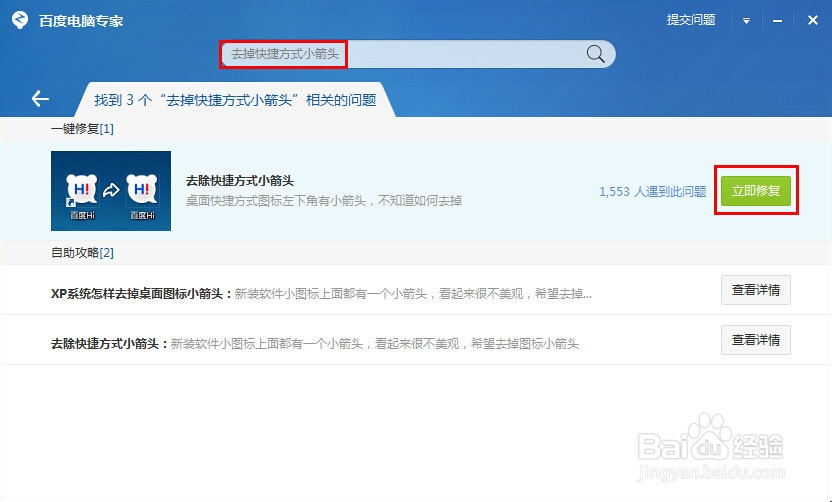This screenshot has height=502, width=832.
Task: Click the 百度电脑专家 title text
Action: coord(81,21)
